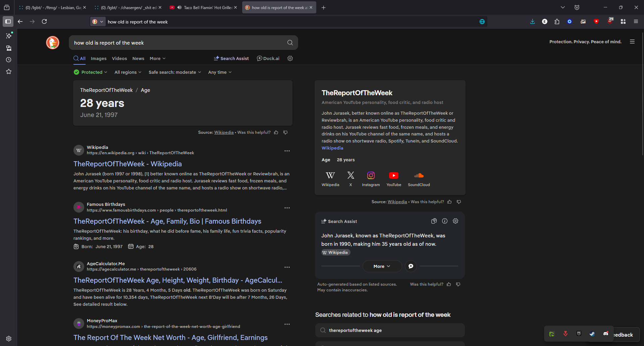Open Steam from the system tray

pos(592,334)
